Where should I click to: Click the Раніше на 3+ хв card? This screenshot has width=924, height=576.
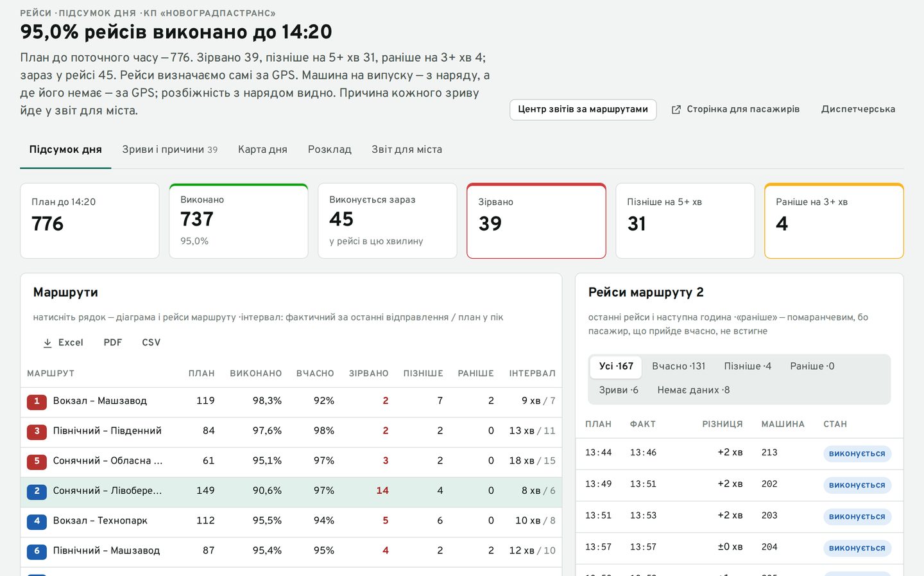click(834, 221)
